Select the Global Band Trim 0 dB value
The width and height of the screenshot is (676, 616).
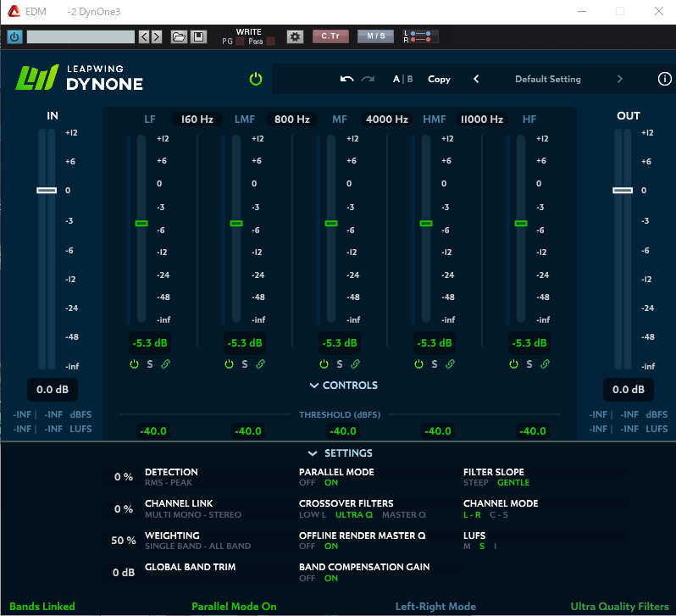[x=124, y=573]
